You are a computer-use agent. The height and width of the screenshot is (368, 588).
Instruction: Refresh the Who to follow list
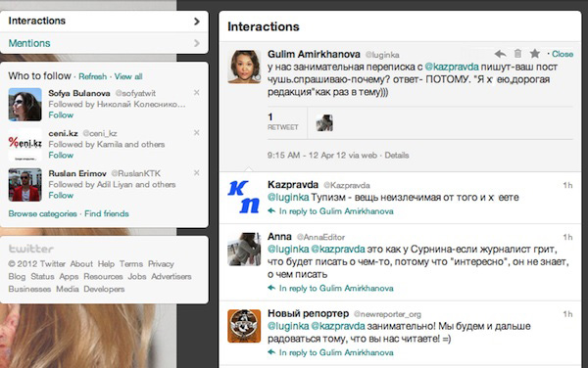tap(93, 76)
